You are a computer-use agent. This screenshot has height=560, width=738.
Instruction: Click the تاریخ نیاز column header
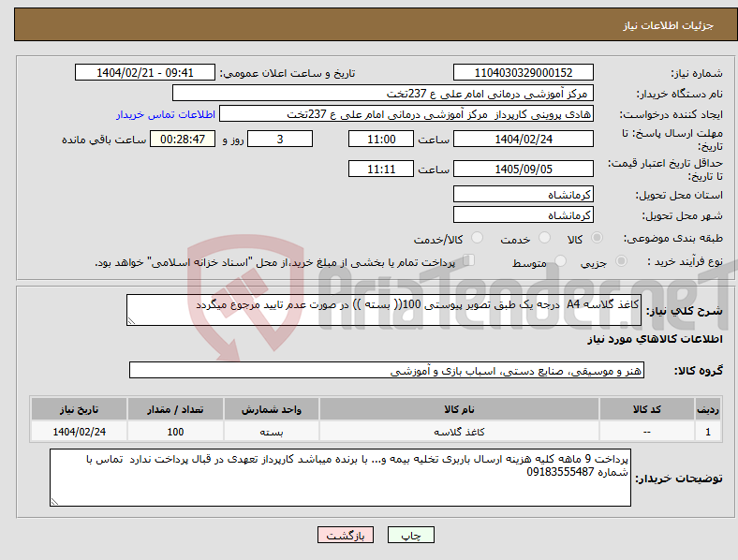(79, 409)
